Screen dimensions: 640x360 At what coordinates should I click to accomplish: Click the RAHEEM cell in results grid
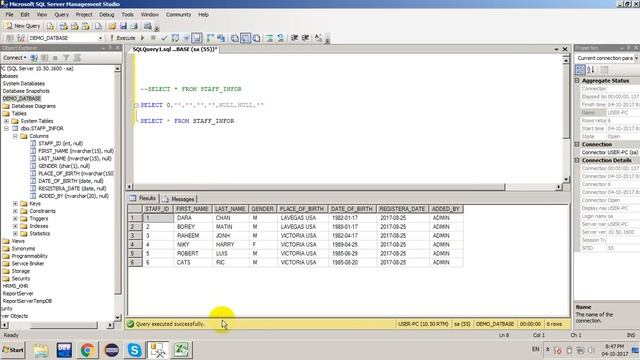(x=192, y=236)
